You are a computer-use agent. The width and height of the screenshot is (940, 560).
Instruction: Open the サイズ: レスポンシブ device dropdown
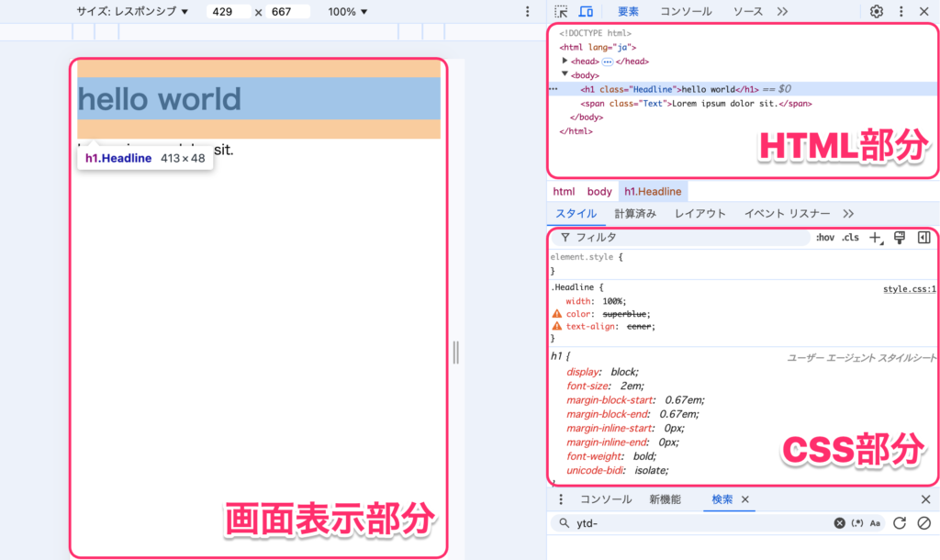coord(132,12)
